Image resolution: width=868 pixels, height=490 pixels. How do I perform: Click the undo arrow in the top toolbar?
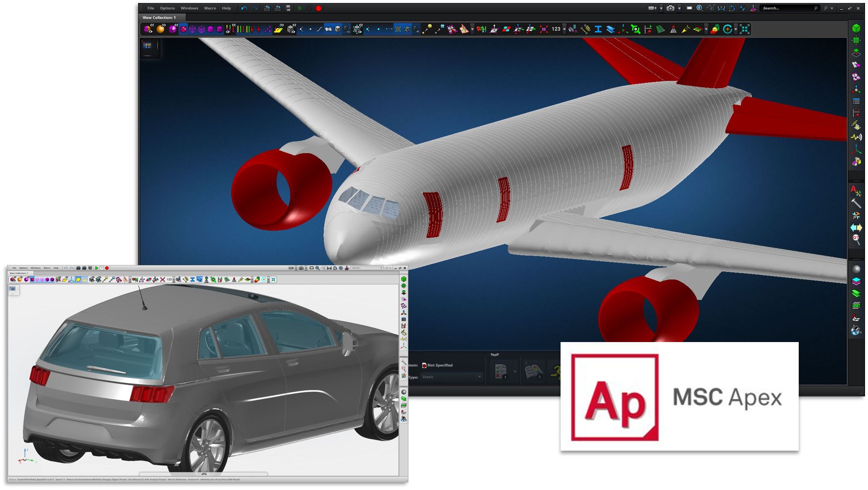tap(244, 8)
